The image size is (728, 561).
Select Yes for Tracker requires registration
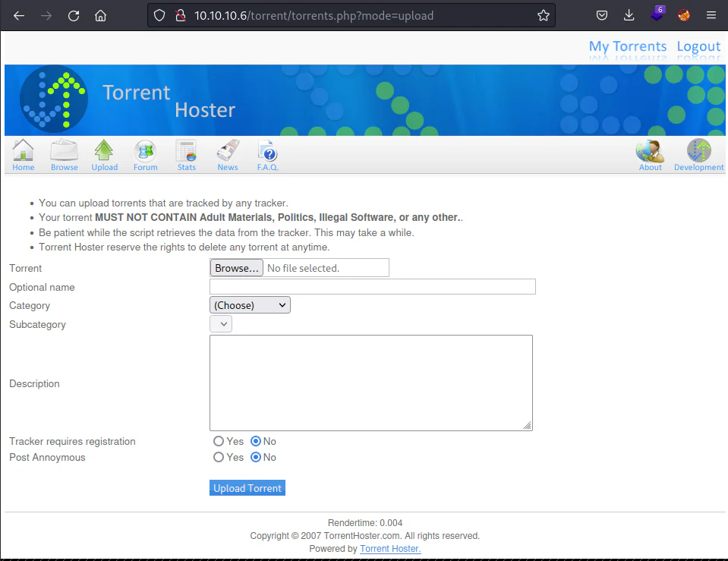click(218, 441)
